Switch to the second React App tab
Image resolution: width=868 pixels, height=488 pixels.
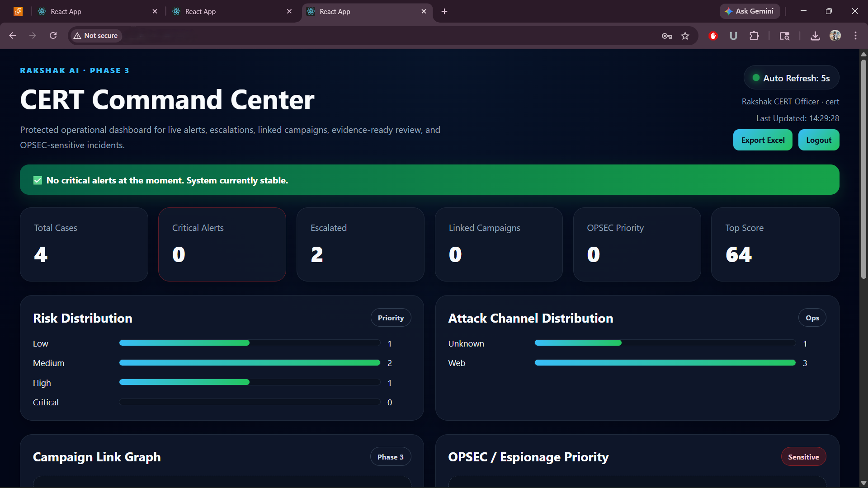[x=231, y=11]
